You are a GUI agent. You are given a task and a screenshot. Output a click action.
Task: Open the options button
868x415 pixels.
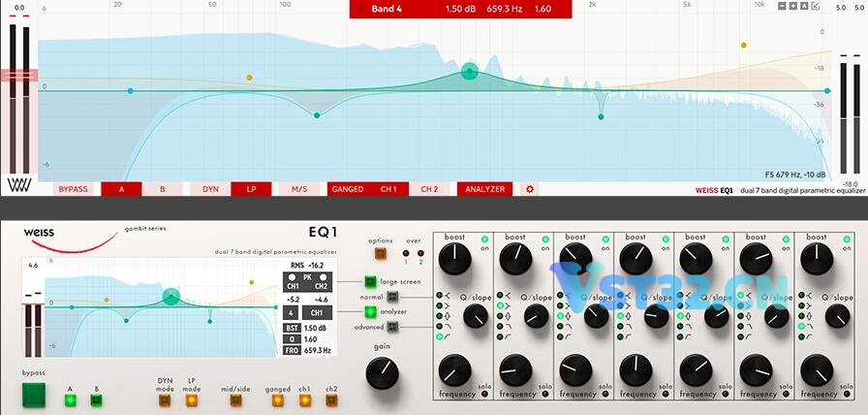point(381,254)
